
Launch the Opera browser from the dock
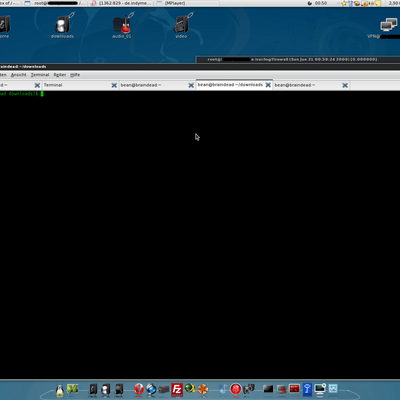139,389
